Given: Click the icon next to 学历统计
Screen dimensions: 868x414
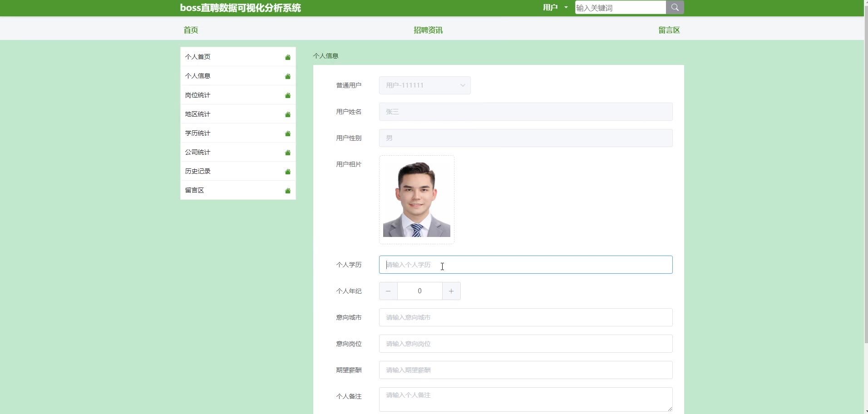Looking at the screenshot, I should coord(287,133).
